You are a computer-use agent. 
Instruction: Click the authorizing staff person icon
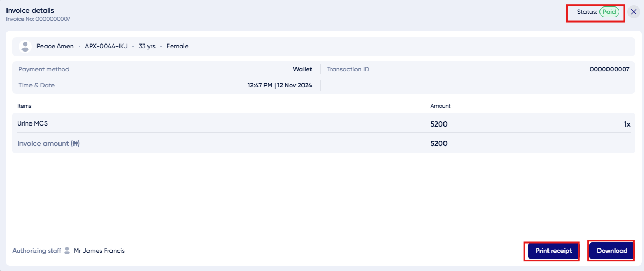click(x=67, y=251)
